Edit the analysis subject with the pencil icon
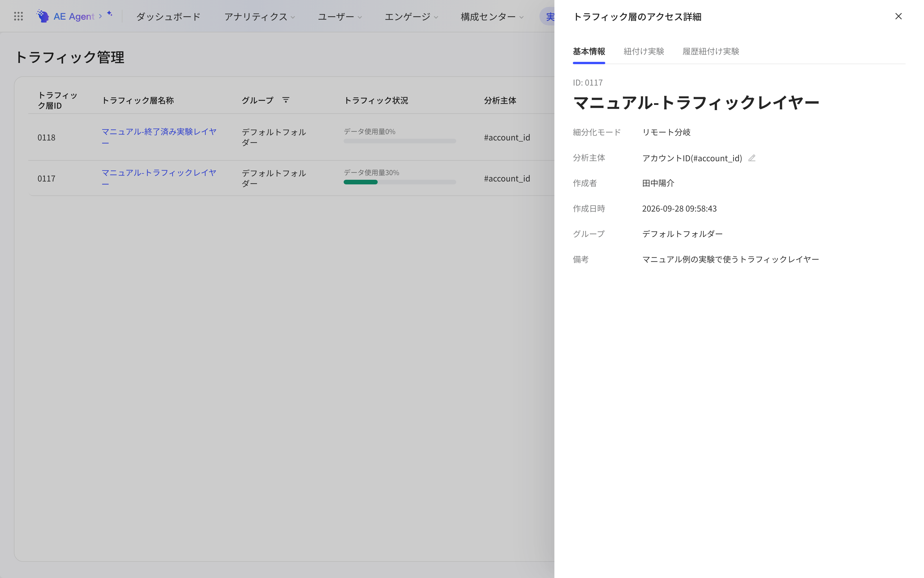The image size is (924, 578). tap(752, 158)
